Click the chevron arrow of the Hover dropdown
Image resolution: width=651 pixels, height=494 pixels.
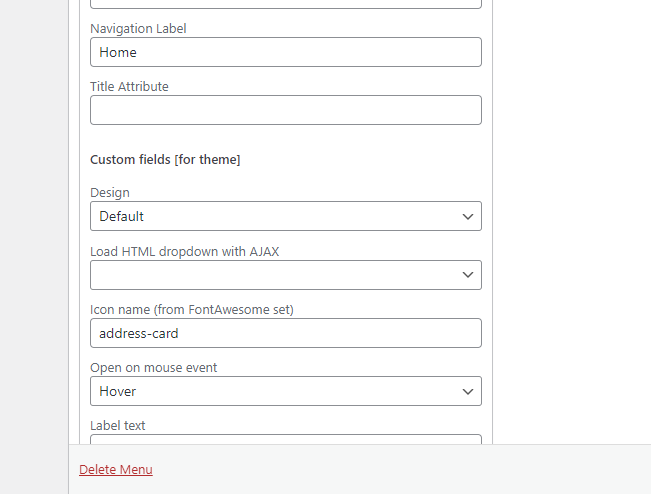[x=467, y=391]
